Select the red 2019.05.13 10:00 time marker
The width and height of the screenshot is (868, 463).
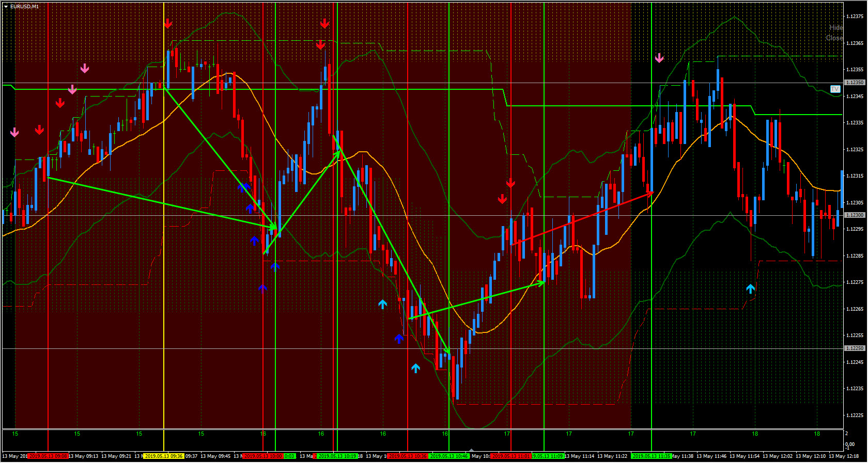262,456
